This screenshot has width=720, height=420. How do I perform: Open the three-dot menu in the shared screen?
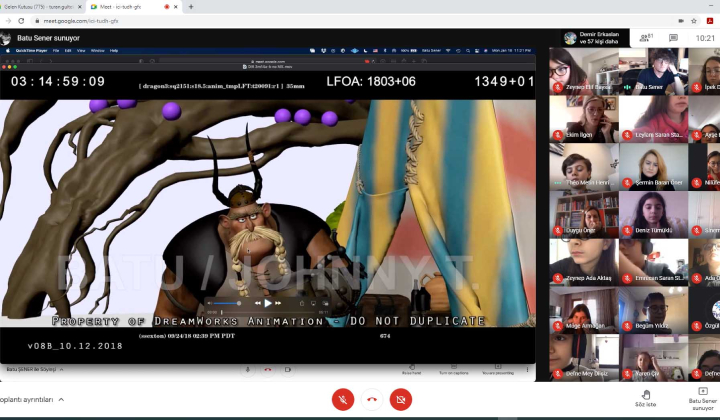(527, 370)
